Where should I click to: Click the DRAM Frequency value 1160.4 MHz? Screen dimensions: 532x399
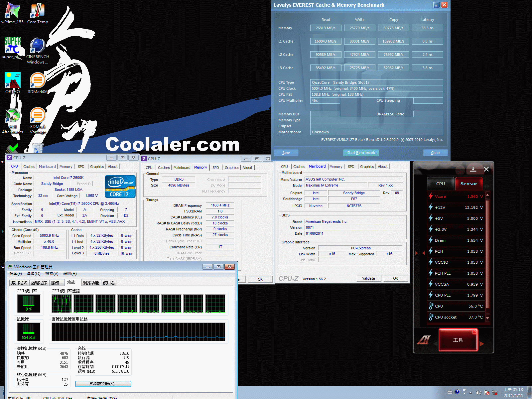pos(220,205)
